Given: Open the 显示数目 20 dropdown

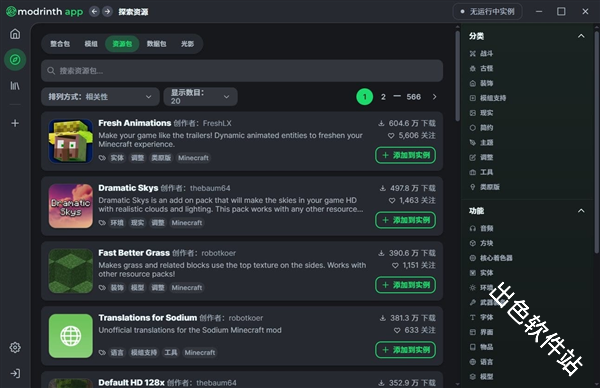Looking at the screenshot, I should click(201, 97).
